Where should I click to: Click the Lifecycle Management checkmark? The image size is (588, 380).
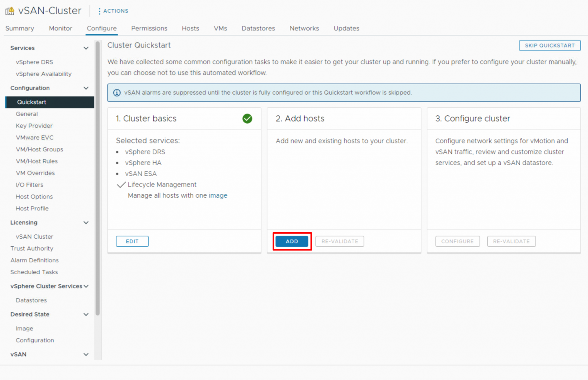(121, 185)
